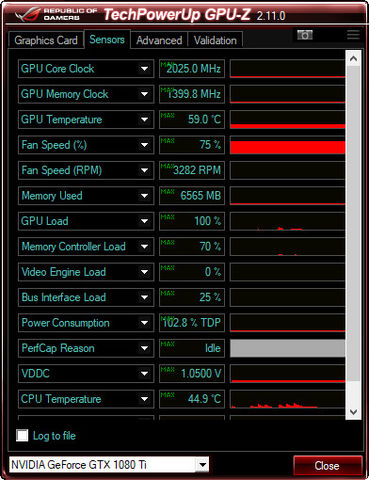Click the 1.0500 V VDDC value
Viewport: 369px width, 480px height.
pos(192,373)
